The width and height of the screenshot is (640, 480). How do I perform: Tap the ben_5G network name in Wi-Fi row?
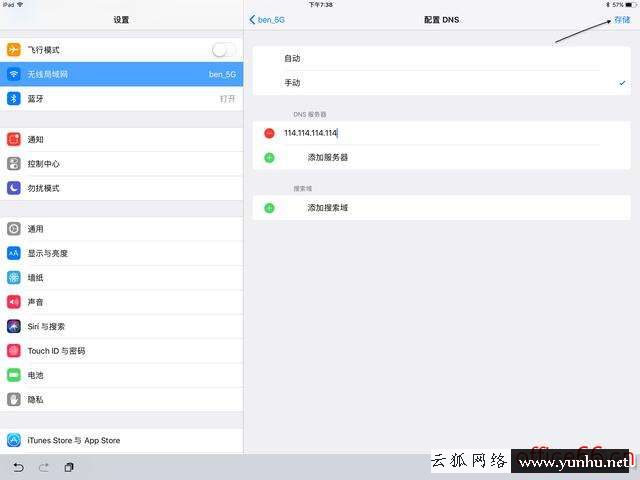click(x=222, y=74)
